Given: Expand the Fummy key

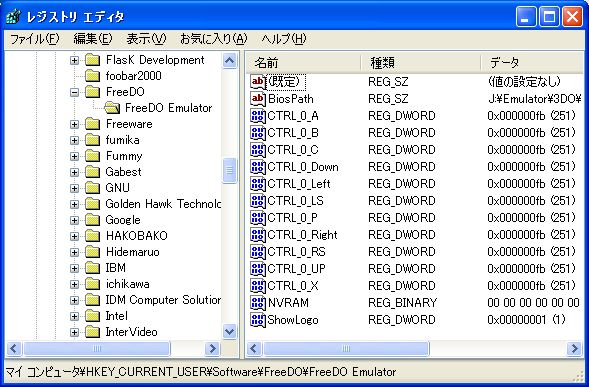Looking at the screenshot, I should pyautogui.click(x=74, y=156).
